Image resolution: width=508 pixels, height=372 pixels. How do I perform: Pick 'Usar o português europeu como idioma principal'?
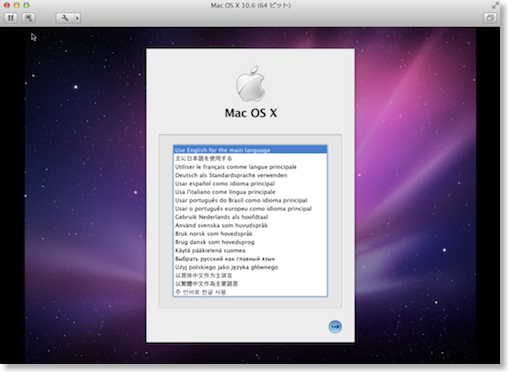pyautogui.click(x=250, y=208)
